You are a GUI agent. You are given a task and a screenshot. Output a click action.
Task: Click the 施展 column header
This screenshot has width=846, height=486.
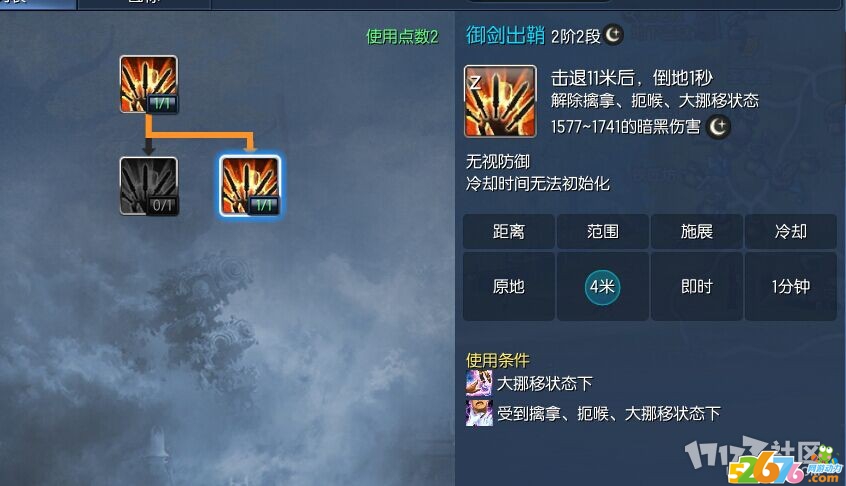(x=697, y=231)
